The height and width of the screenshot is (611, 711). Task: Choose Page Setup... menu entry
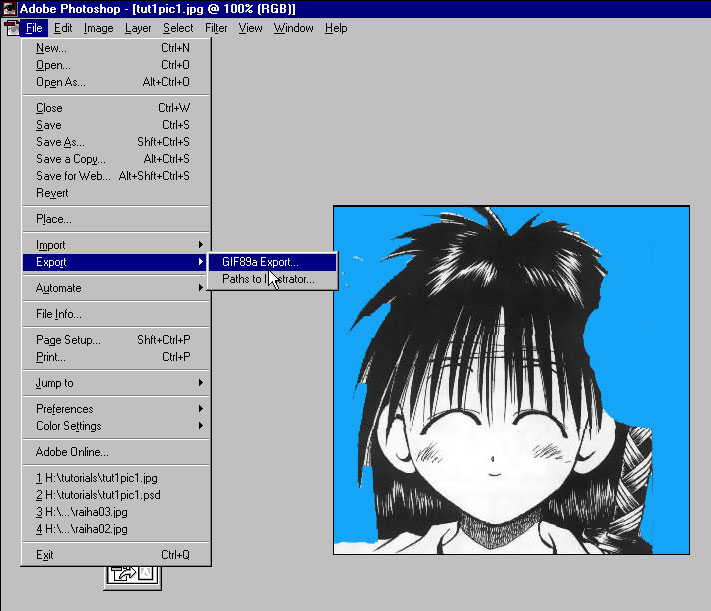pos(117,340)
